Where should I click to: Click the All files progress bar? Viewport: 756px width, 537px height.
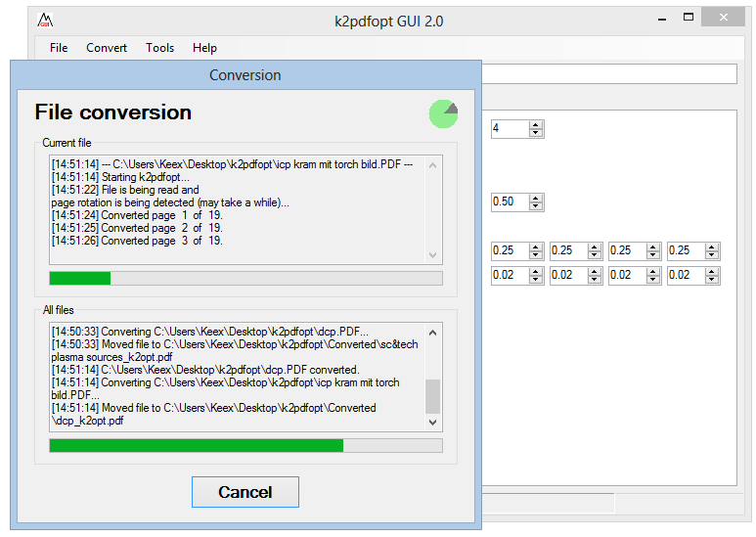(x=245, y=445)
